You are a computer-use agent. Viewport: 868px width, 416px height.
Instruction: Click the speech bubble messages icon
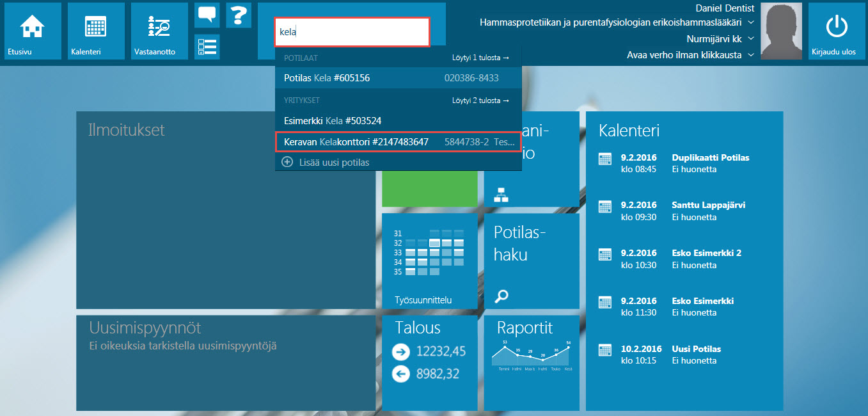(207, 15)
